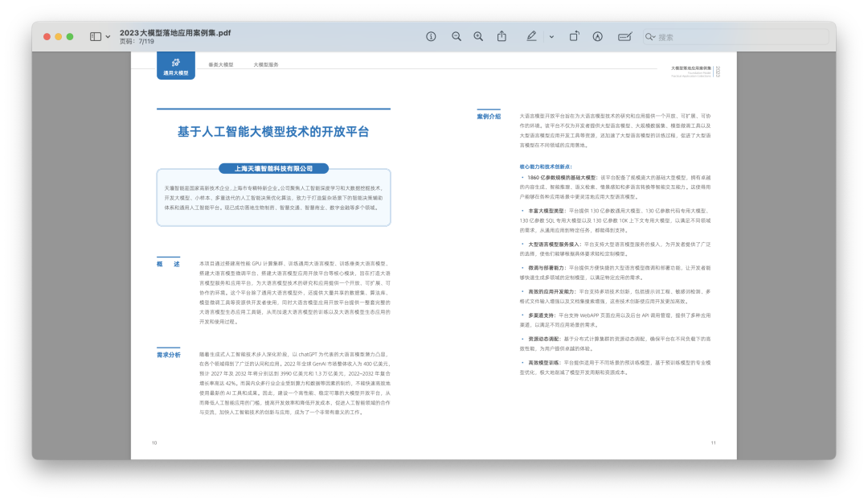Viewport: 868px width, 502px height.
Task: Select the Zoom in icon
Action: 477,36
